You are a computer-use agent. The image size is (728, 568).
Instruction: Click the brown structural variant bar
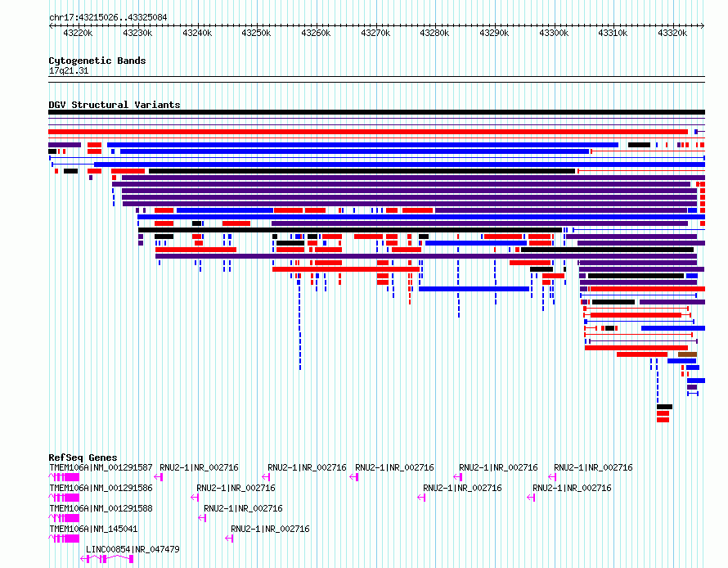tap(687, 354)
